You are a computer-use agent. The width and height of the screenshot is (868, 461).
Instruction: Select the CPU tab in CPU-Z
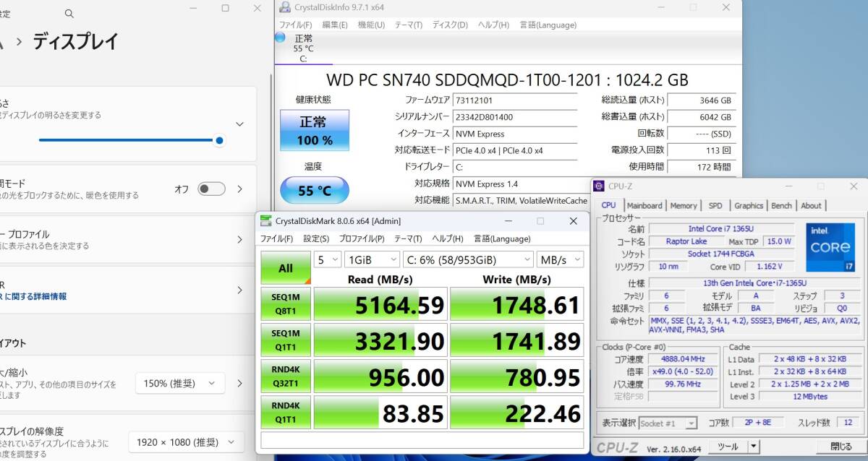click(x=609, y=205)
